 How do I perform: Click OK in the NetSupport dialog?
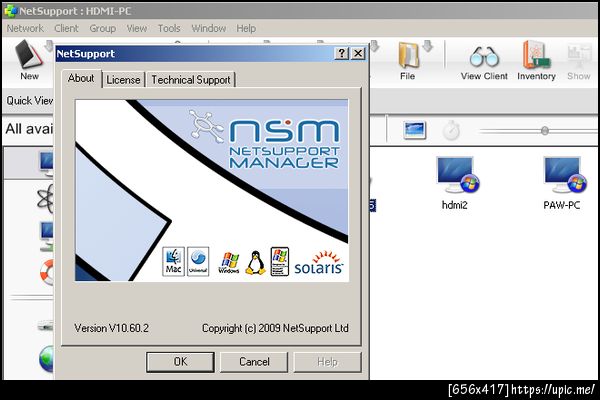point(180,362)
